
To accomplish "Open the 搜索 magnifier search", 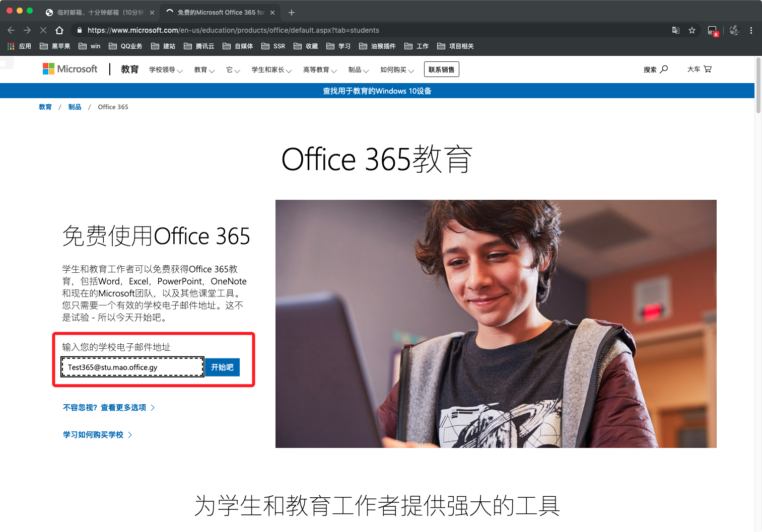I will pos(656,69).
